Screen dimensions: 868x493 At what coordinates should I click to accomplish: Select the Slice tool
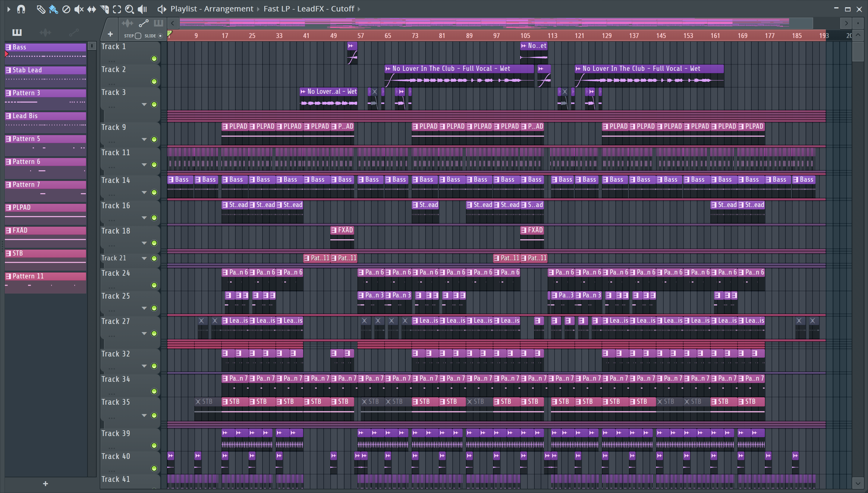tap(104, 9)
